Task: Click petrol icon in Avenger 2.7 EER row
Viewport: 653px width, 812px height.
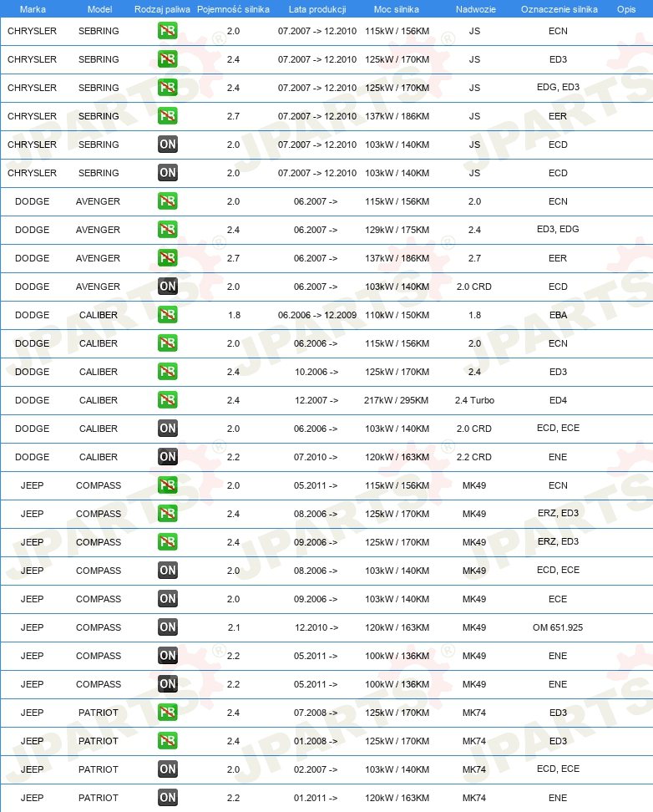Action: click(x=167, y=258)
